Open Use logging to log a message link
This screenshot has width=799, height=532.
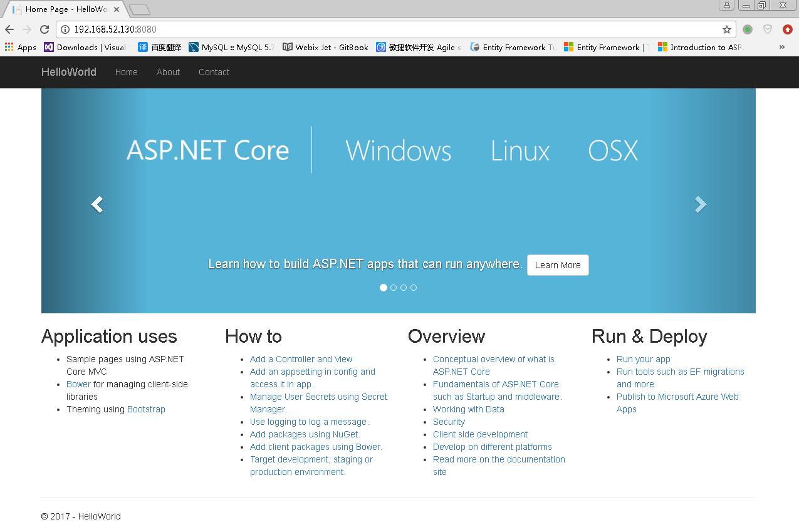pyautogui.click(x=310, y=422)
